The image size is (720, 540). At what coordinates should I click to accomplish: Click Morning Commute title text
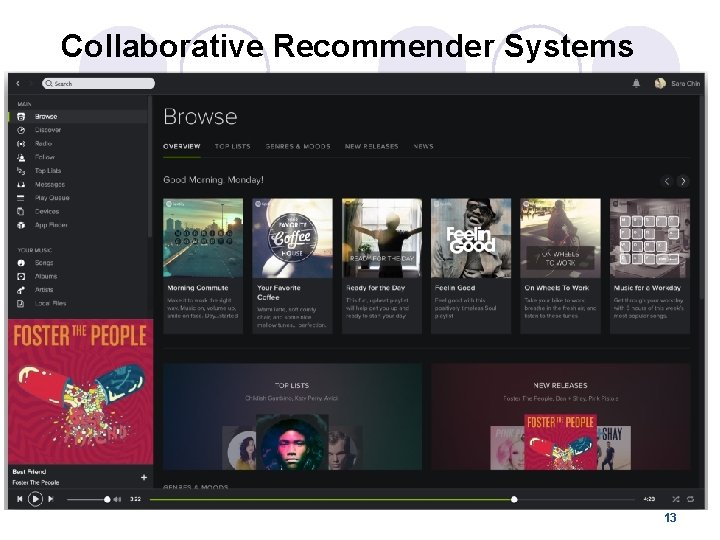[x=198, y=288]
